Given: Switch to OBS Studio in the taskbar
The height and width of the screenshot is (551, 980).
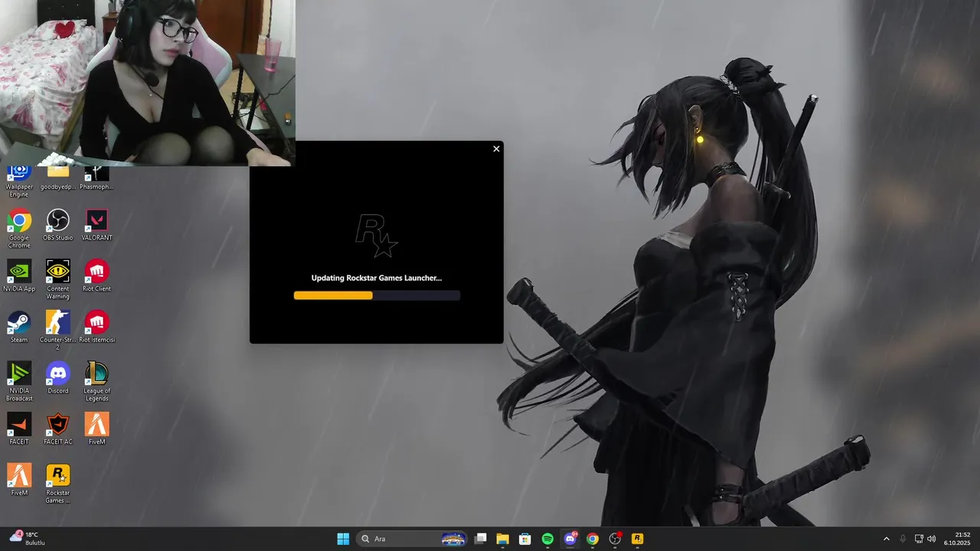Looking at the screenshot, I should point(615,539).
